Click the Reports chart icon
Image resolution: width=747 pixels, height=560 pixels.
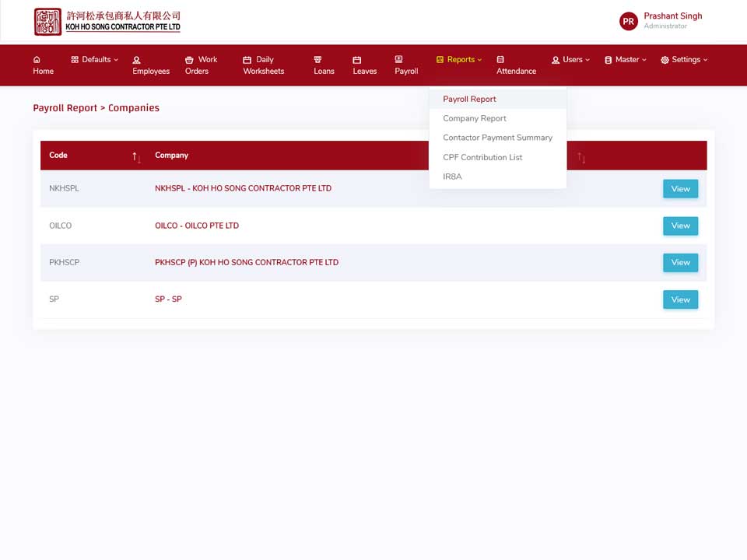pos(440,60)
